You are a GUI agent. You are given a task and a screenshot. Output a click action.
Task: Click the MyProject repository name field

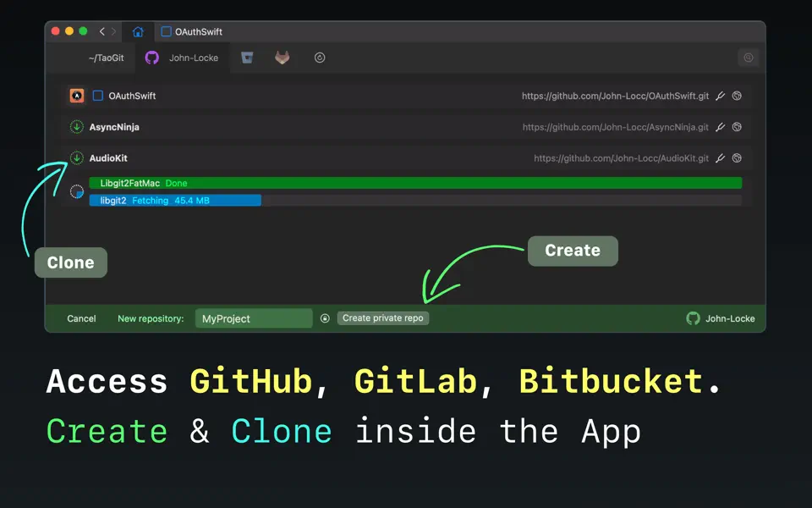click(252, 317)
